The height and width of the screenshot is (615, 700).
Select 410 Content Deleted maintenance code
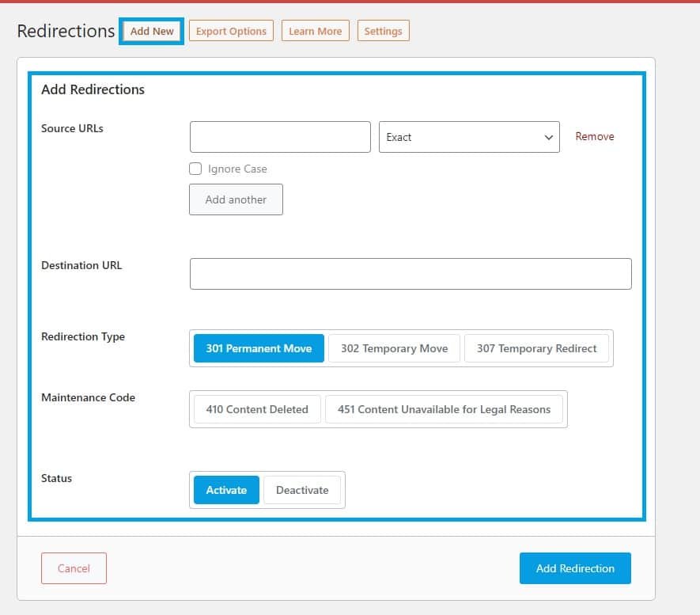point(257,409)
